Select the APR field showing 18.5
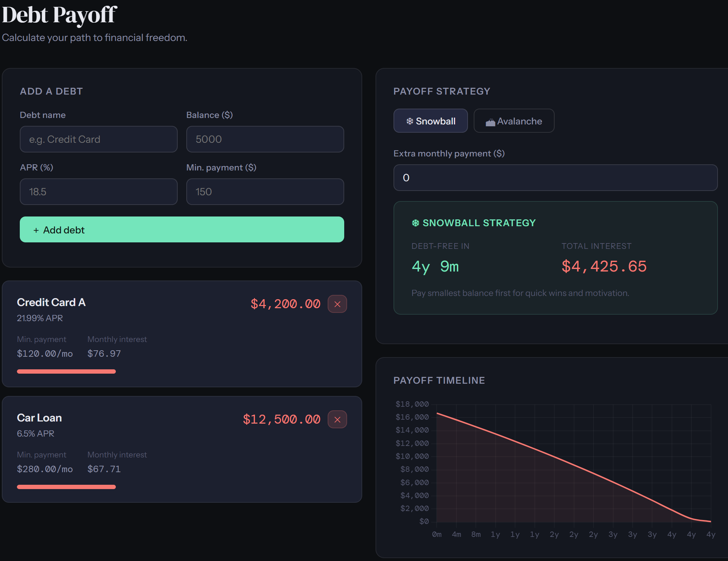Screen dimensions: 728x561 tap(99, 192)
